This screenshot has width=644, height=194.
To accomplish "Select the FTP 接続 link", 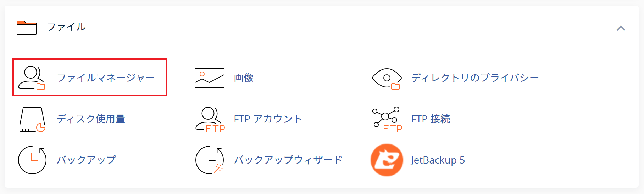I will tap(431, 119).
